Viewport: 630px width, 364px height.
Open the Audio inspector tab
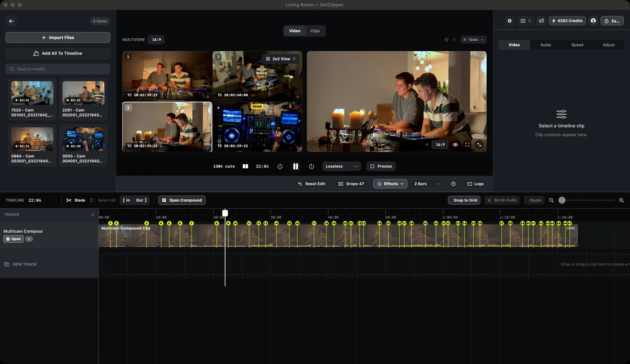[x=546, y=45]
